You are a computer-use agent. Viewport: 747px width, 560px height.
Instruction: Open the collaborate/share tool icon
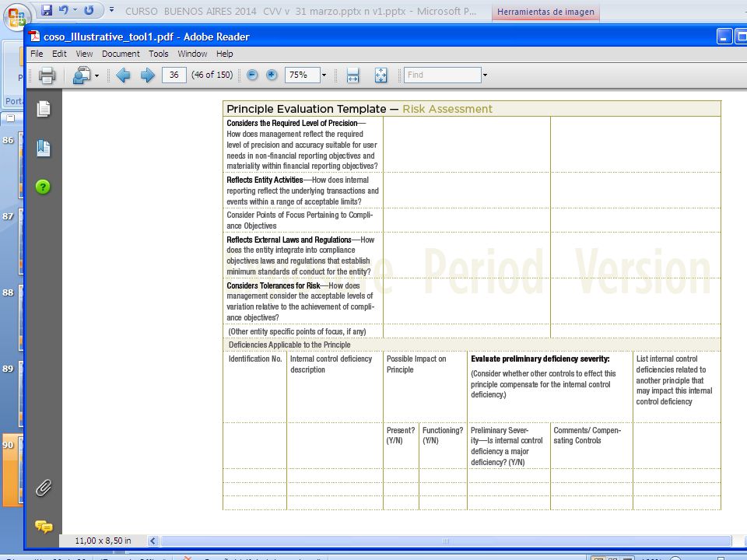[82, 75]
